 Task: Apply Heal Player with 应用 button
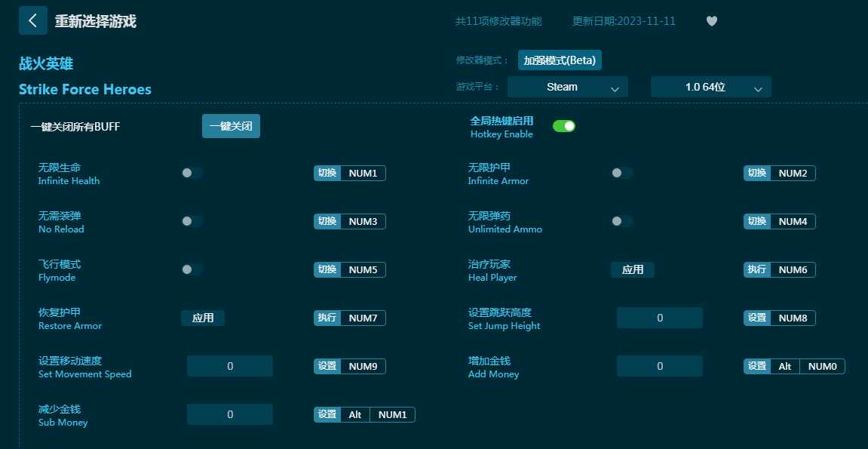click(x=633, y=269)
